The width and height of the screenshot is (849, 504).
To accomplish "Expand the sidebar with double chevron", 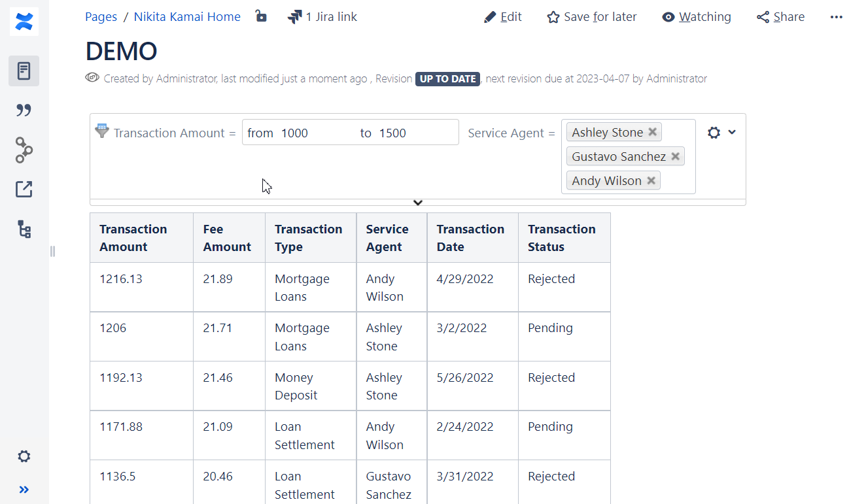I will pos(24,490).
